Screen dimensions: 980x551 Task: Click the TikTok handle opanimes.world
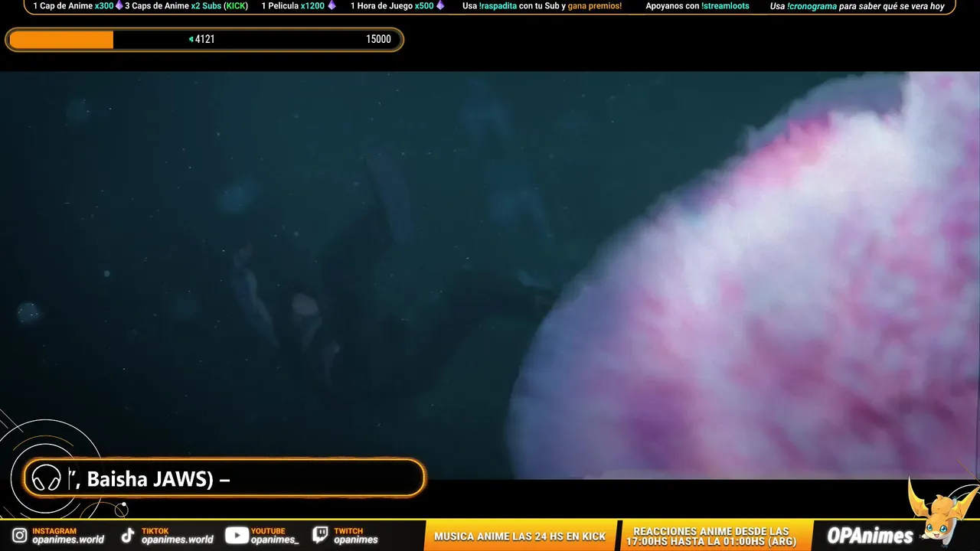178,540
